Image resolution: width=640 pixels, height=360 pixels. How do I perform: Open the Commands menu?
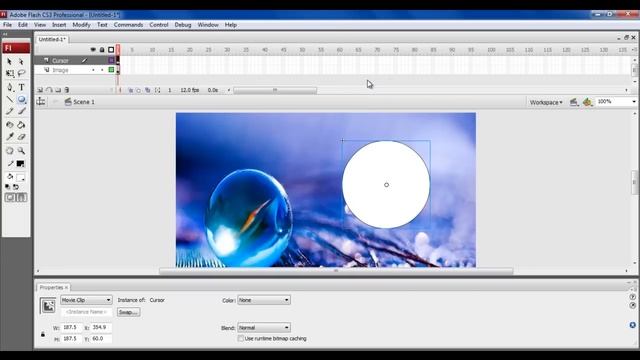[128, 25]
